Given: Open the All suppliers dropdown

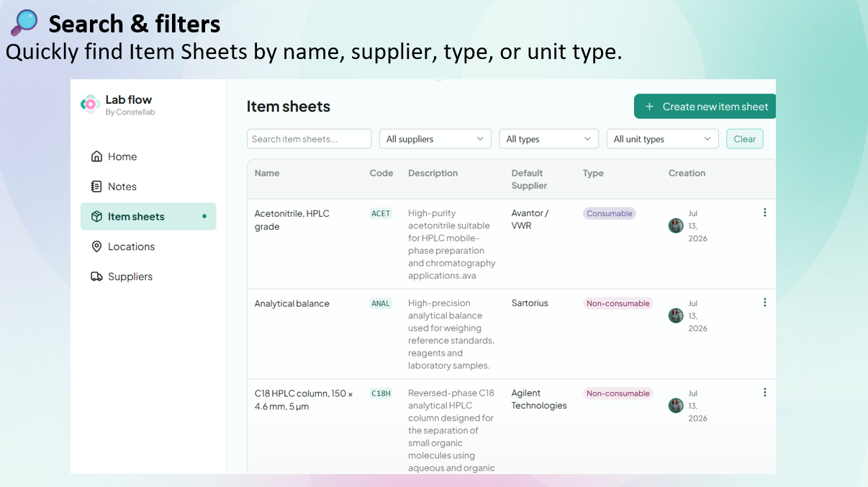Looking at the screenshot, I should pyautogui.click(x=435, y=139).
